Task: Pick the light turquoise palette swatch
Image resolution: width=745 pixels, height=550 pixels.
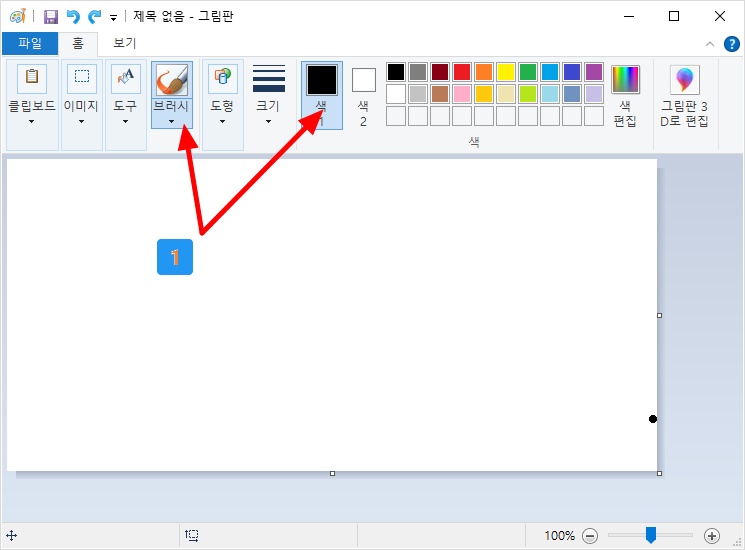Action: click(550, 94)
